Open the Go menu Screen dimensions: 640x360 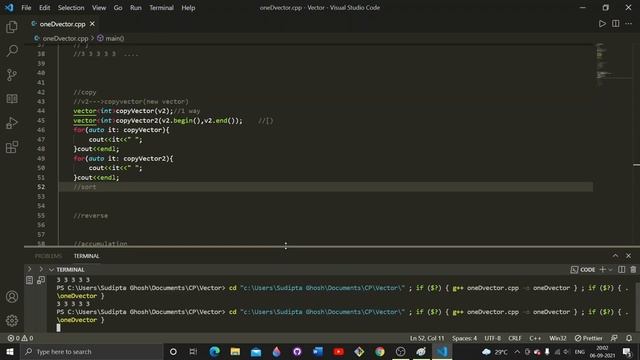point(118,8)
